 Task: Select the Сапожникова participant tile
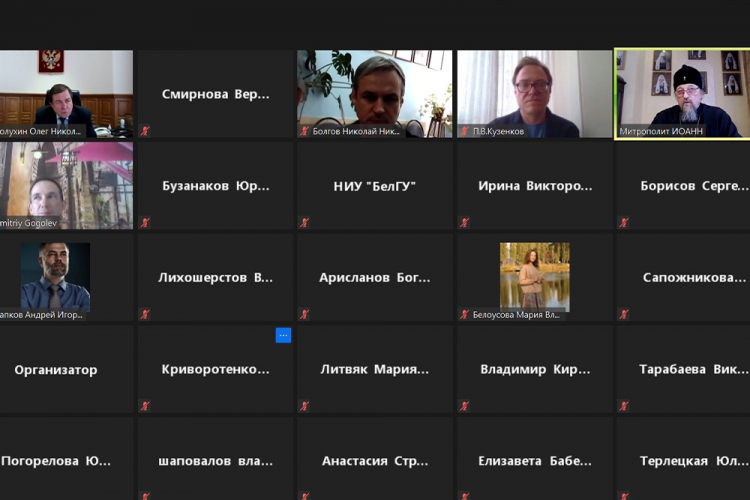(682, 277)
